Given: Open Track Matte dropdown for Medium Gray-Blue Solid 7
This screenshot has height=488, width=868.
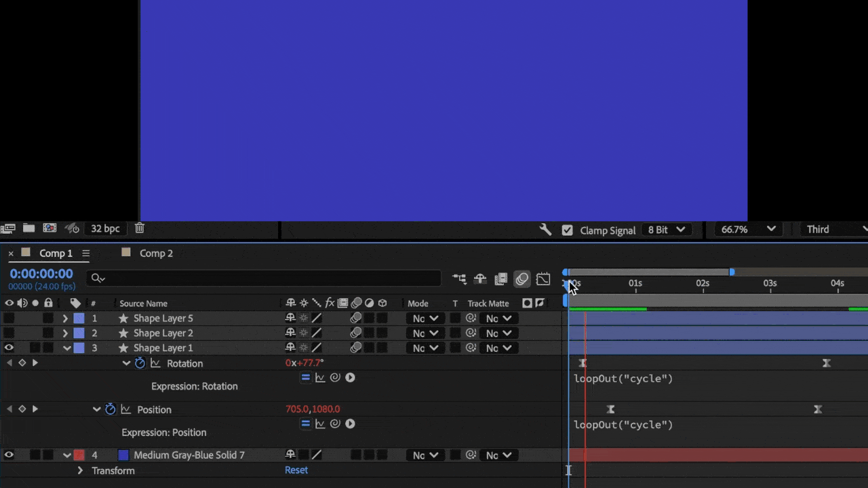Looking at the screenshot, I should coord(498,455).
